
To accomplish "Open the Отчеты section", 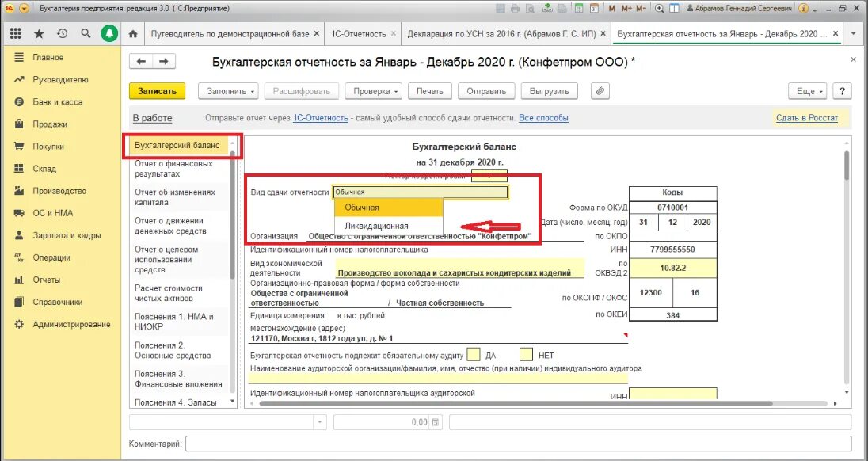I will (47, 280).
